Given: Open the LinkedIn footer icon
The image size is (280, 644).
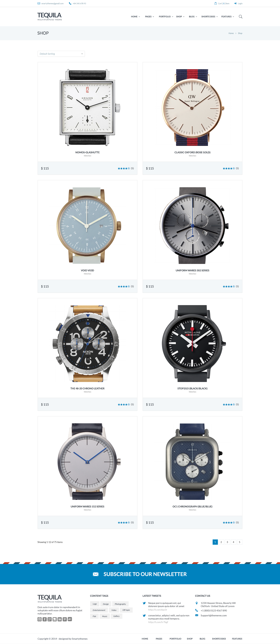Looking at the screenshot, I should click(x=59, y=619).
